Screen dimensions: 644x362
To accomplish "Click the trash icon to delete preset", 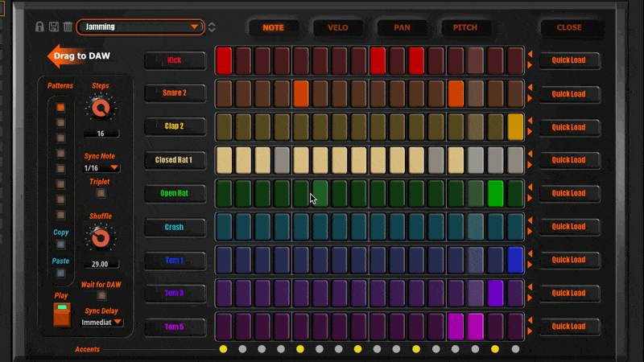I will 67,27.
